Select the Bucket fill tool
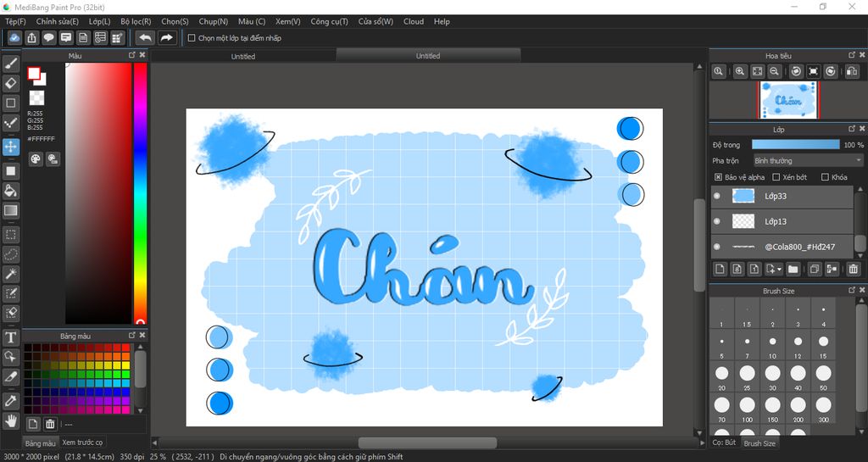This screenshot has height=462, width=868. pyautogui.click(x=10, y=191)
